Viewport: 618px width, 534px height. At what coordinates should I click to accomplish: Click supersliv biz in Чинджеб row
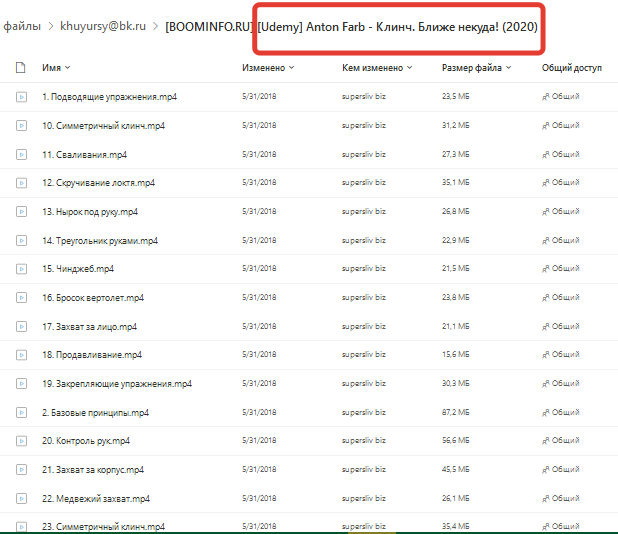(363, 268)
